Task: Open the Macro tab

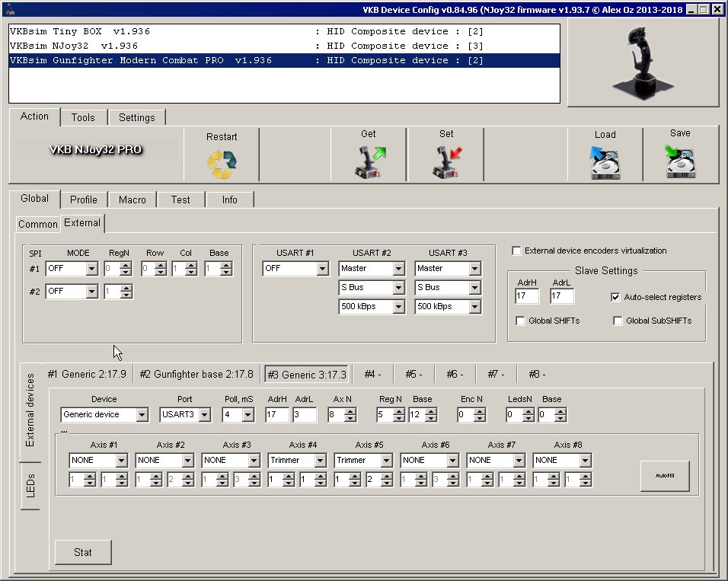Action: click(133, 200)
